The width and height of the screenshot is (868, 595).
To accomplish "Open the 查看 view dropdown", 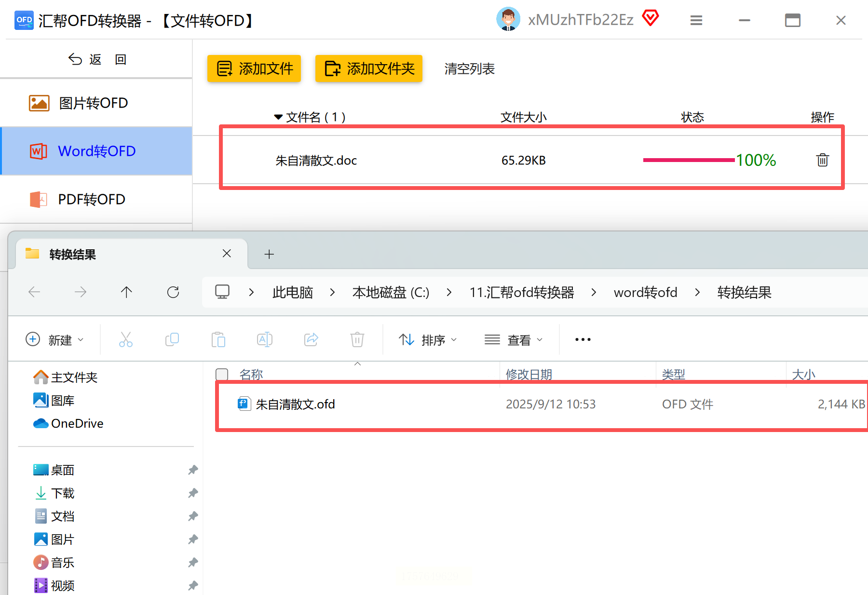I will 514,340.
